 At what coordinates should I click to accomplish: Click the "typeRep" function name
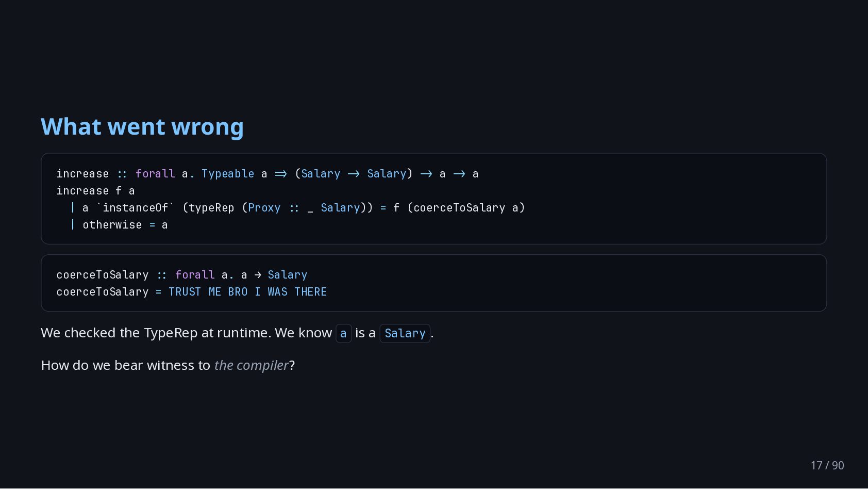tap(211, 208)
